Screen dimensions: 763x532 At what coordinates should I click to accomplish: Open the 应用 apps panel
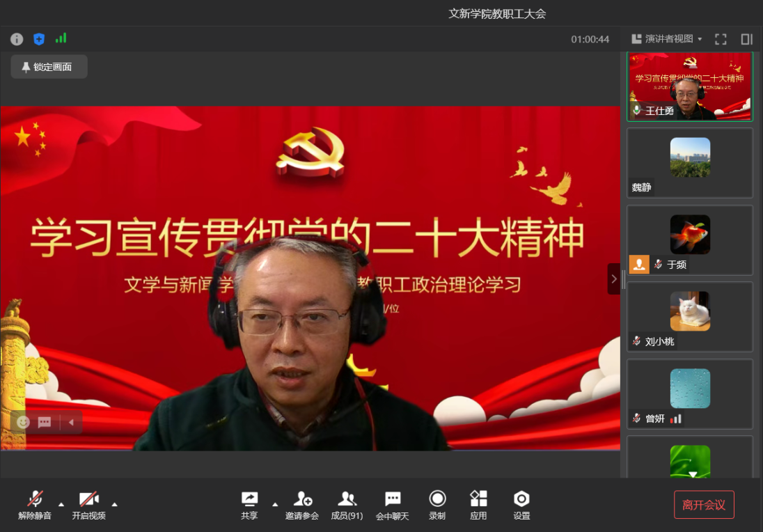pyautogui.click(x=478, y=505)
